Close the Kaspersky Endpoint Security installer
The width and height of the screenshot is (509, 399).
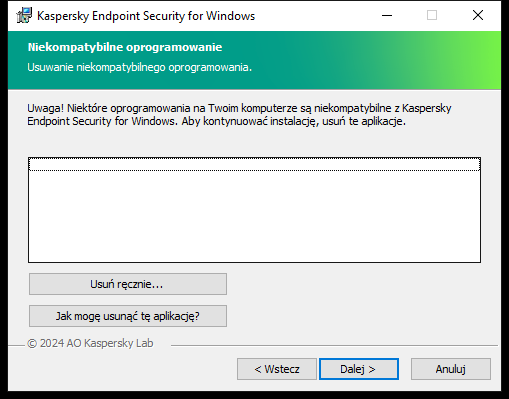tap(478, 15)
